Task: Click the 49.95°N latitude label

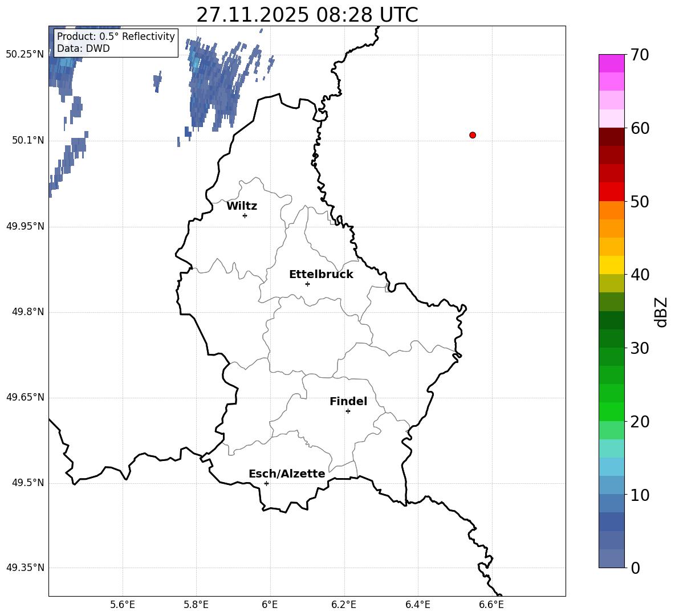Action: click(25, 226)
